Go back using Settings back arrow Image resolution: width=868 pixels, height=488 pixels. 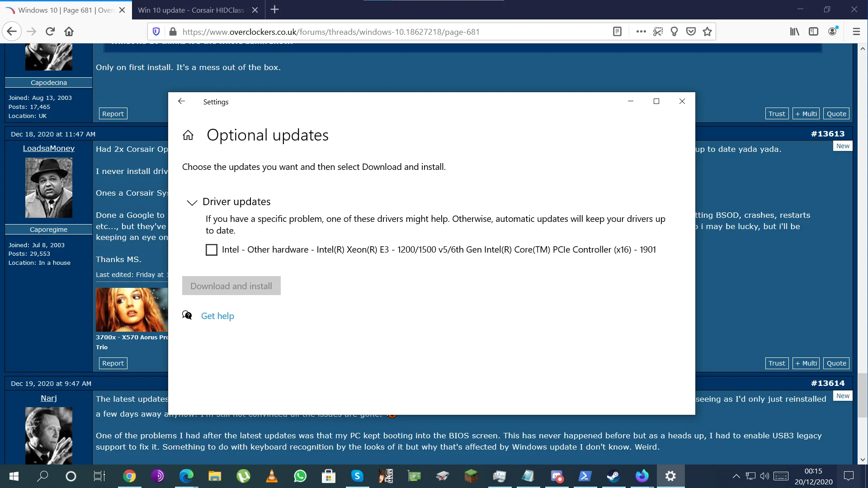click(x=182, y=101)
